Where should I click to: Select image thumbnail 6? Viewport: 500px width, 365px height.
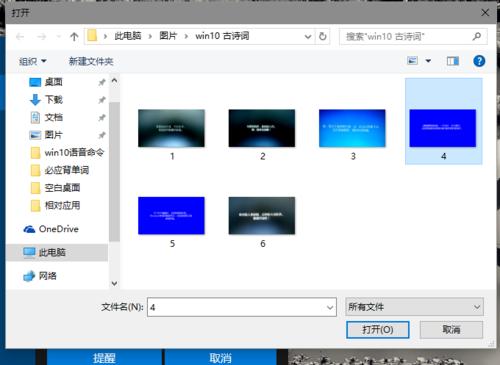pos(262,215)
